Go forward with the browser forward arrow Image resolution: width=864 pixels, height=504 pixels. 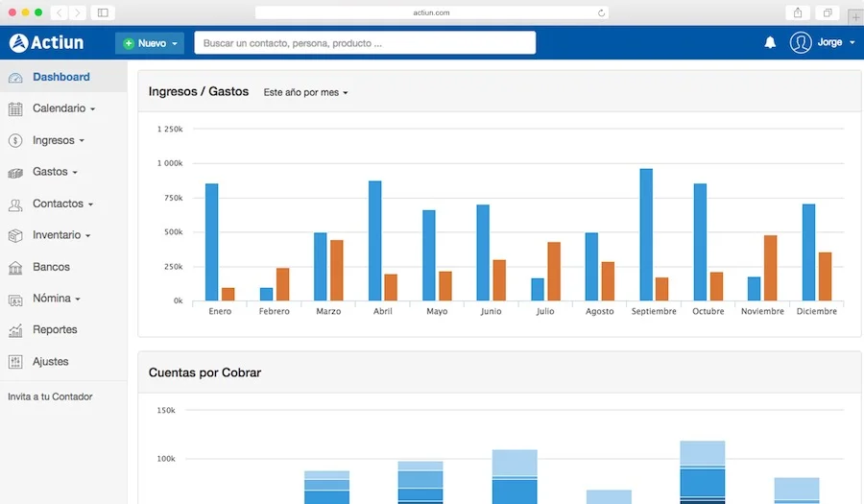[x=77, y=12]
